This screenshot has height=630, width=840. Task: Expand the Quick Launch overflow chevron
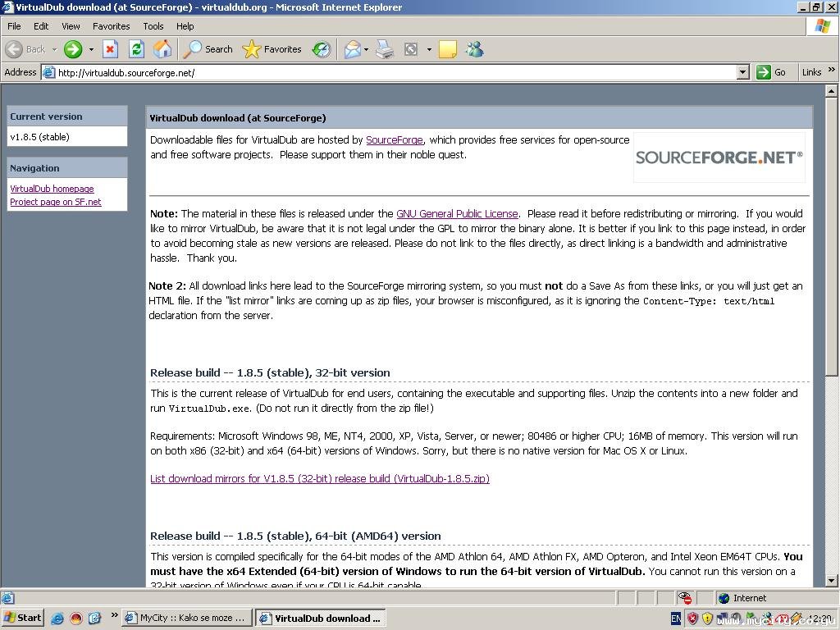[114, 615]
